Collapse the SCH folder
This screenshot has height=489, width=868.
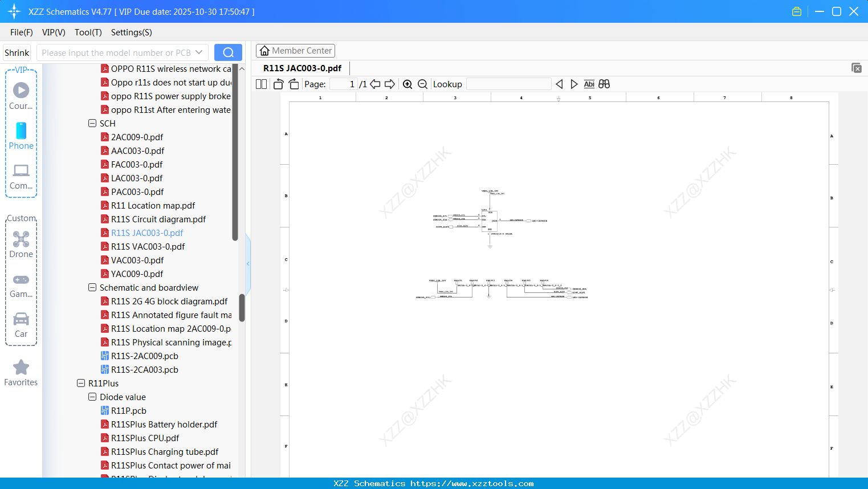(92, 124)
